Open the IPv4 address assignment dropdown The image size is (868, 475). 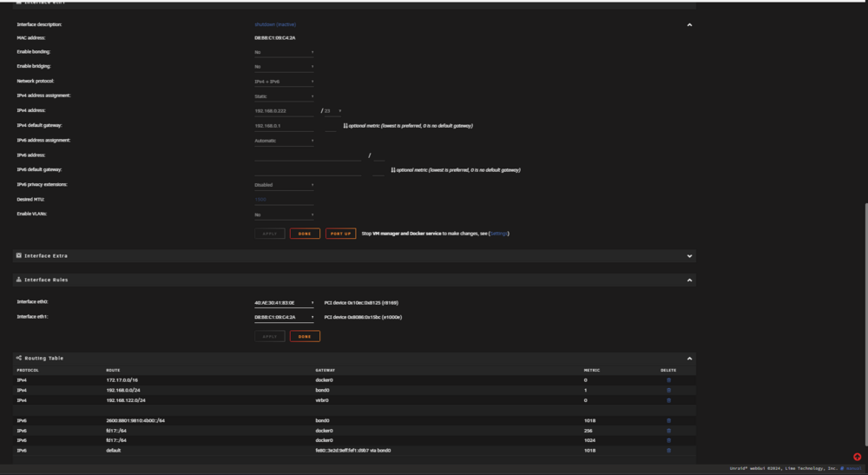(284, 96)
